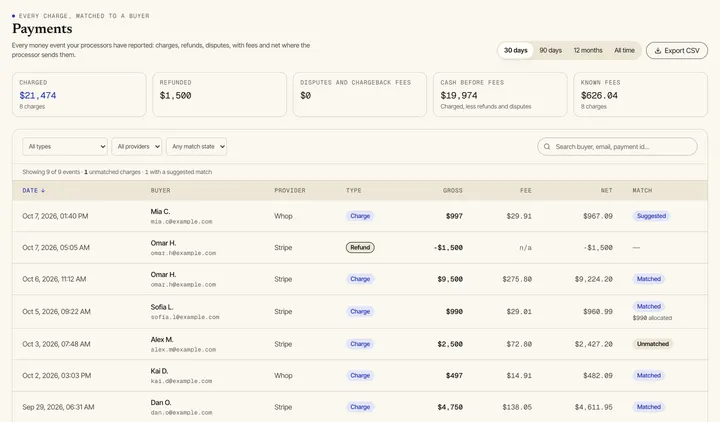The image size is (720, 422).
Task: Click the Type column header
Action: click(x=354, y=191)
